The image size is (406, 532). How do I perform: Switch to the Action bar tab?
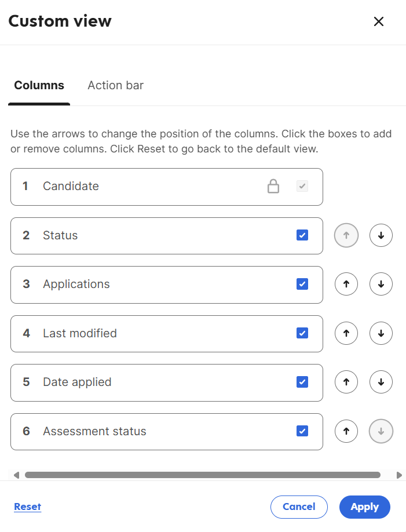116,85
